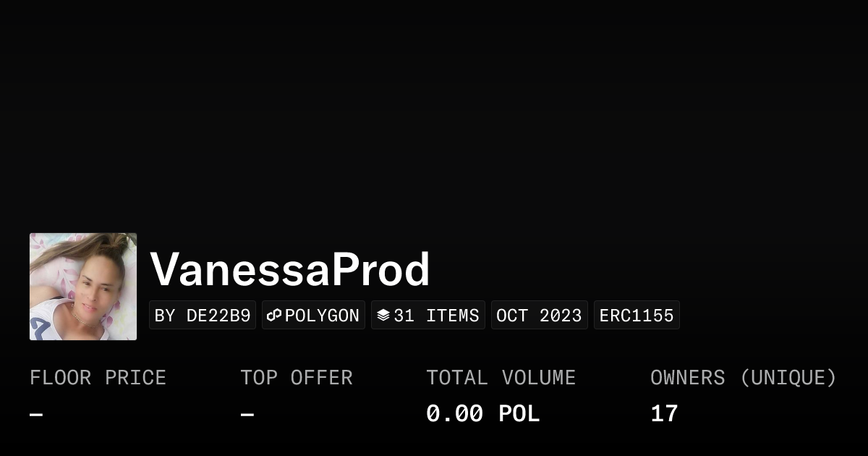This screenshot has height=456, width=868.
Task: Select the POLYGON chain label text
Action: pos(322,316)
